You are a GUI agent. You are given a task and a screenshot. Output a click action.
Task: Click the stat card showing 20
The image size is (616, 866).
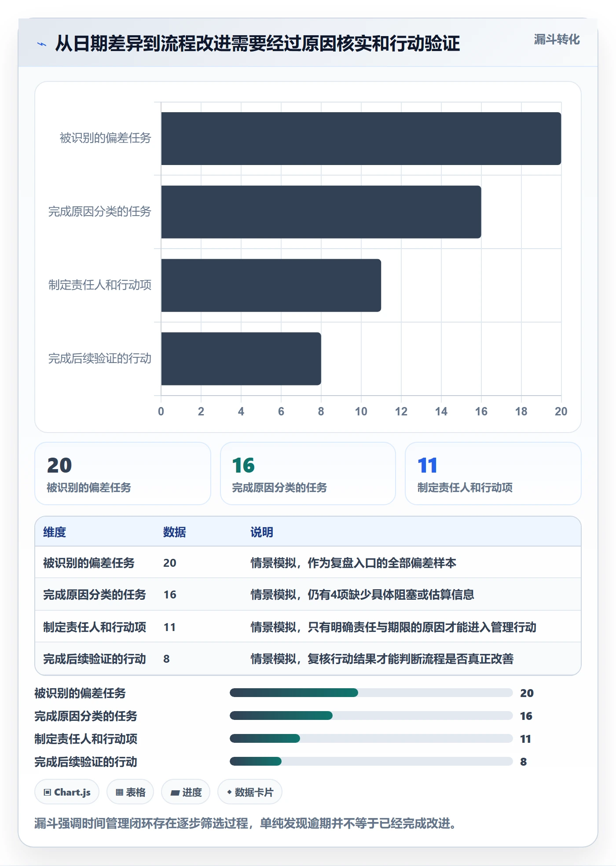coord(123,473)
